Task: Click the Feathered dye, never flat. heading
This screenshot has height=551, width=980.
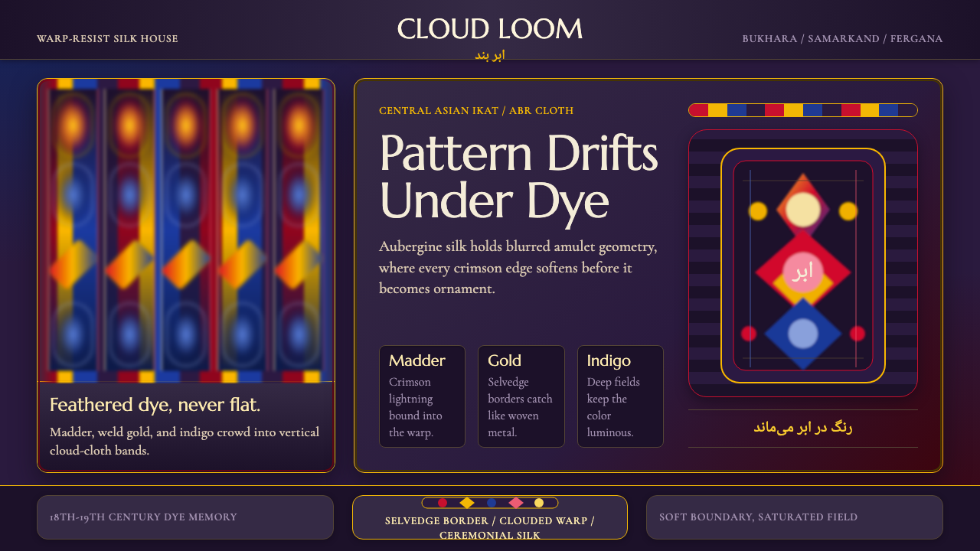Action: [x=155, y=405]
